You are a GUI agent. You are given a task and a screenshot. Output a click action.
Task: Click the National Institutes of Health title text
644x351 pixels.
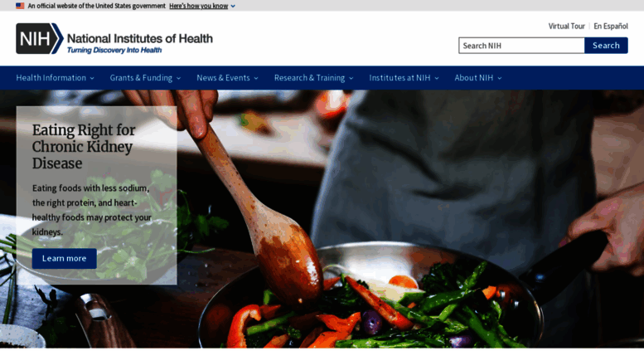pyautogui.click(x=139, y=39)
